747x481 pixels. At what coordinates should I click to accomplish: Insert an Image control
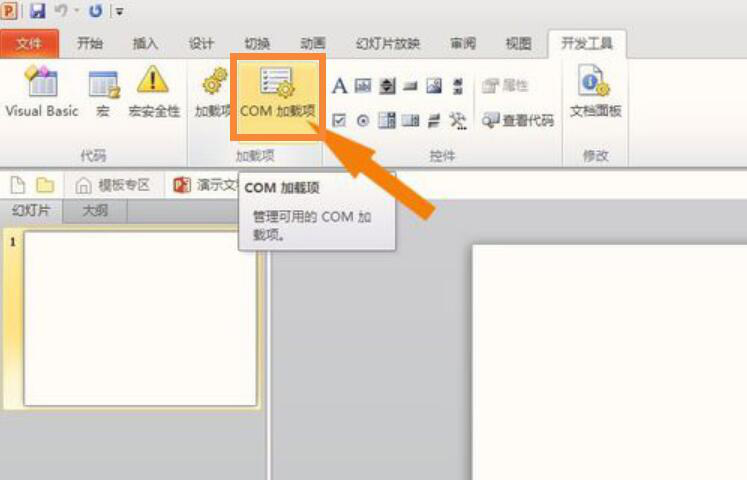pos(434,86)
